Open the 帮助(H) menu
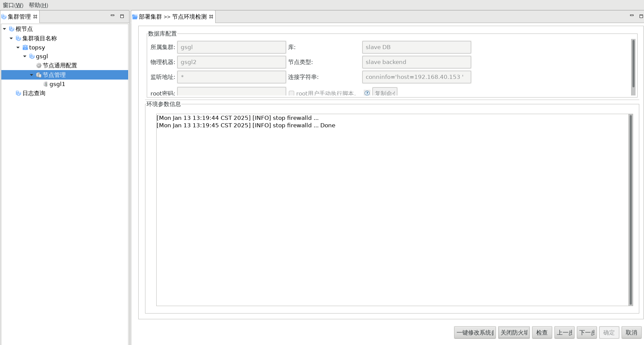Viewport: 644px width, 345px height. (38, 5)
